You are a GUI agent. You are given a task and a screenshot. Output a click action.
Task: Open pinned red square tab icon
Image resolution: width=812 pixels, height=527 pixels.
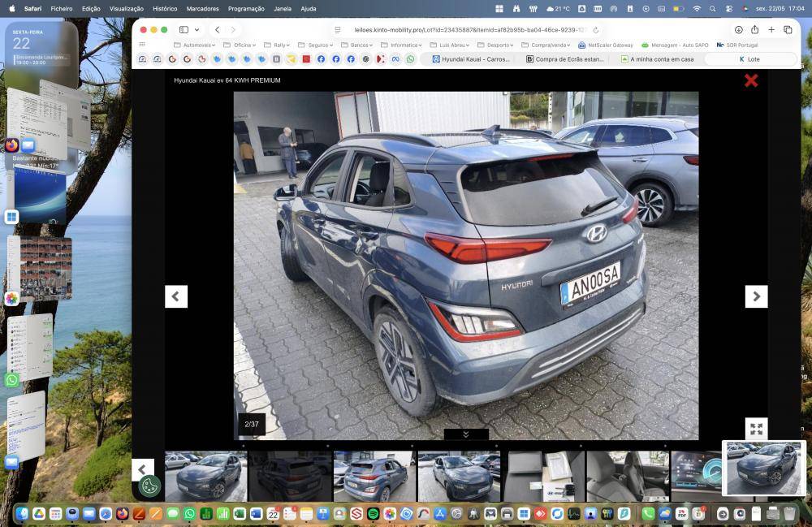pos(306,59)
